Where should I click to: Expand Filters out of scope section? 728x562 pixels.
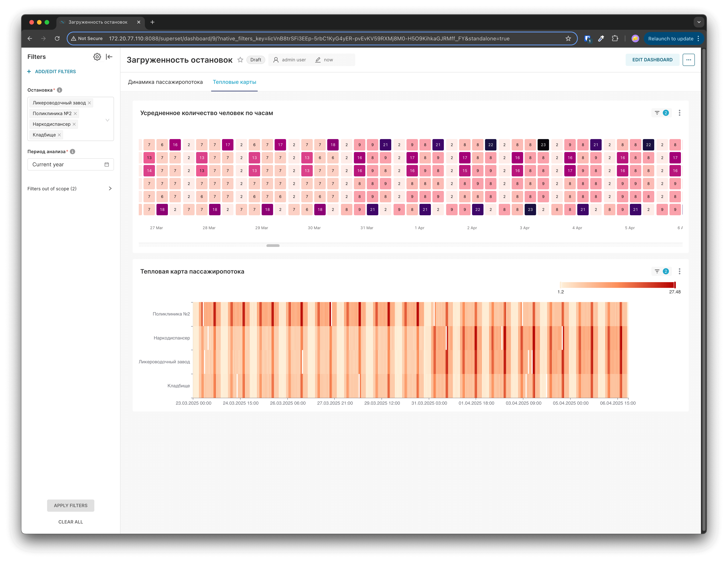[x=110, y=189]
